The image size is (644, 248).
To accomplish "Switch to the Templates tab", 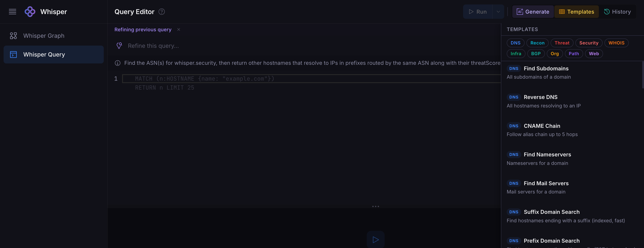I will coord(576,11).
